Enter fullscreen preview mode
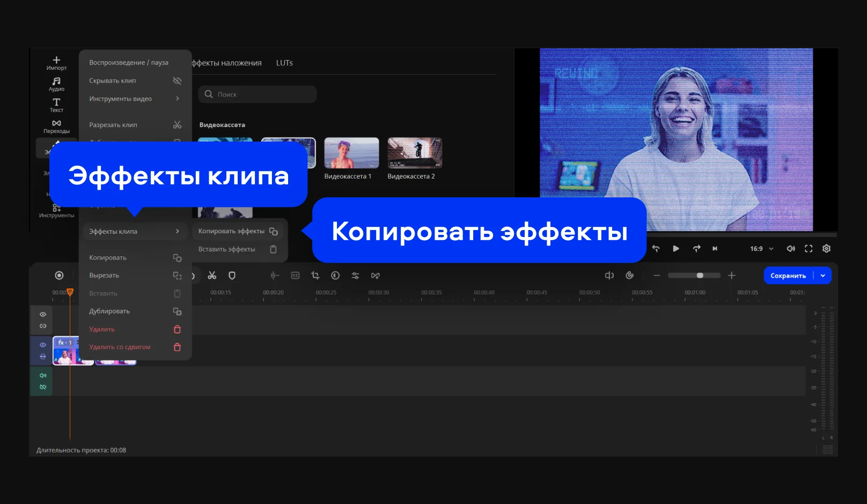 [x=809, y=249]
